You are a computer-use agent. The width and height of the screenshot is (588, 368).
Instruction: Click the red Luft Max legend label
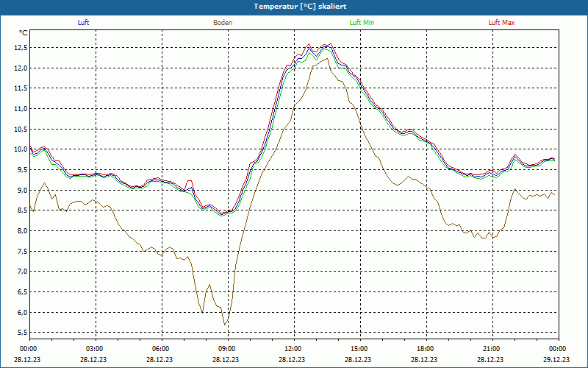click(x=501, y=23)
